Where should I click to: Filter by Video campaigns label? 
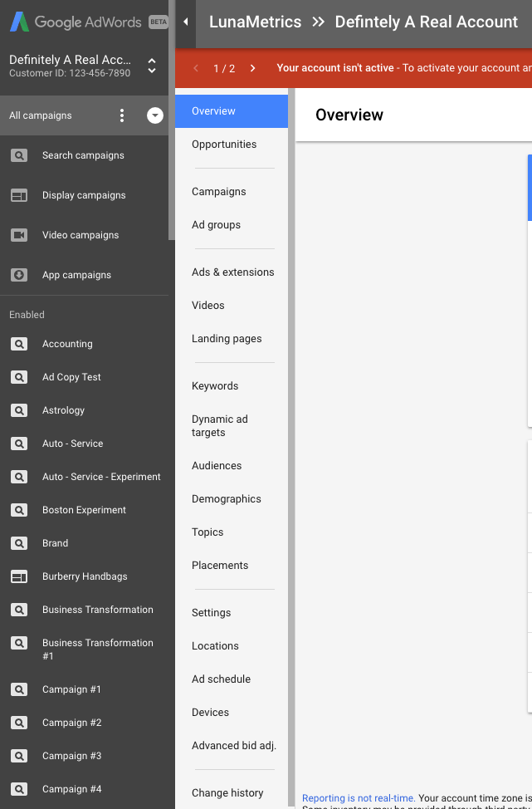pyautogui.click(x=81, y=235)
